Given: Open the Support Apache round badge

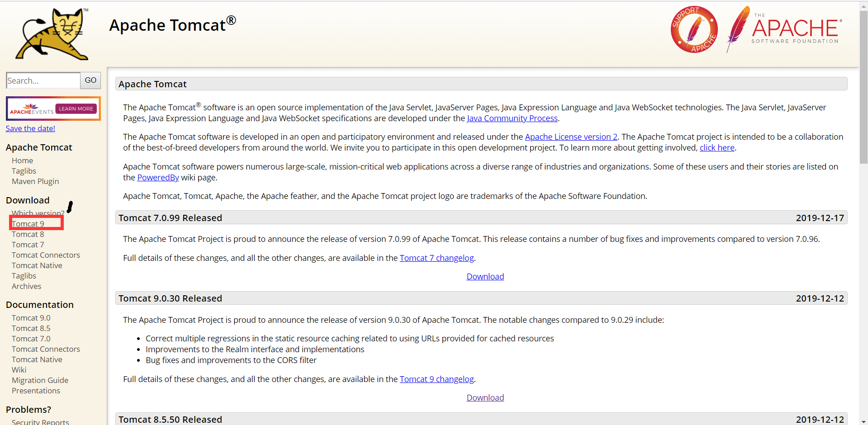Looking at the screenshot, I should pyautogui.click(x=694, y=29).
